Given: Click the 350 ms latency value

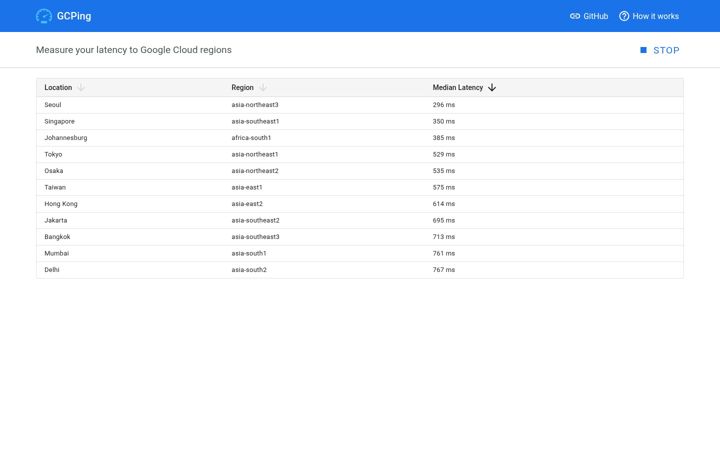Looking at the screenshot, I should (x=444, y=121).
